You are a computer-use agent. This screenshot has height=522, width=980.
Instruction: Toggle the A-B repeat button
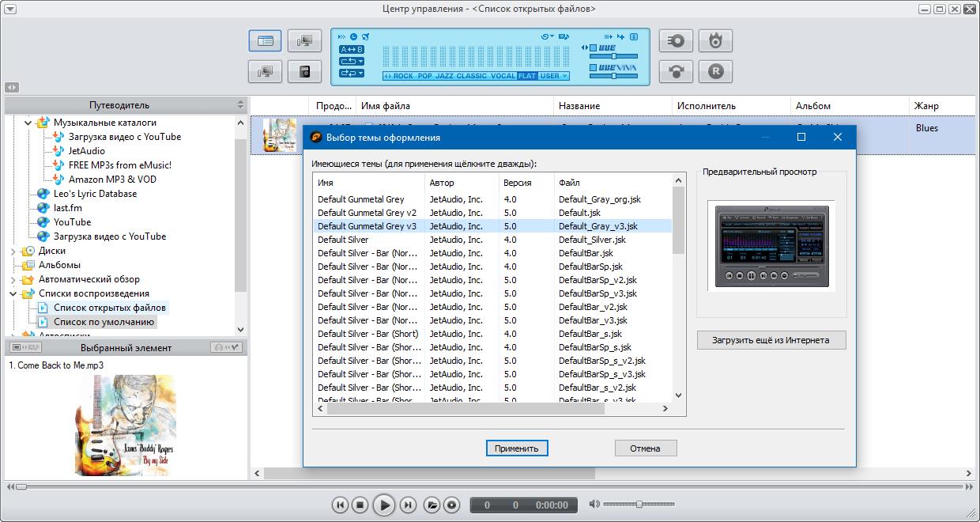tap(351, 49)
